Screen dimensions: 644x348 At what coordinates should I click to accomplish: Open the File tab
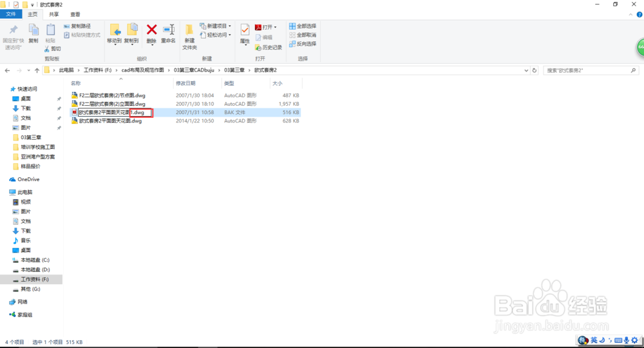click(11, 14)
